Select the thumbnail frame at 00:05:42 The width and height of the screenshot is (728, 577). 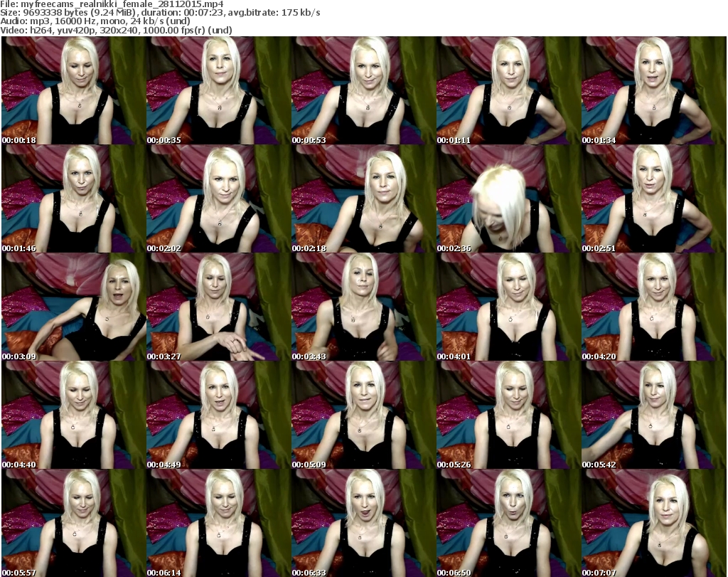[654, 415]
